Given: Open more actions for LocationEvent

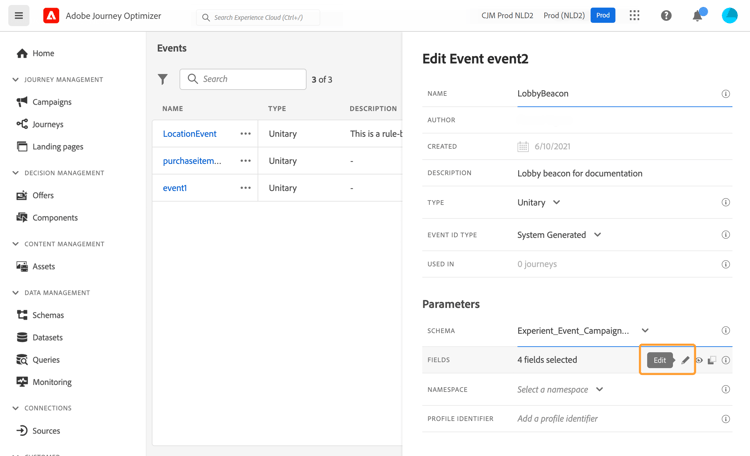Looking at the screenshot, I should coord(245,133).
